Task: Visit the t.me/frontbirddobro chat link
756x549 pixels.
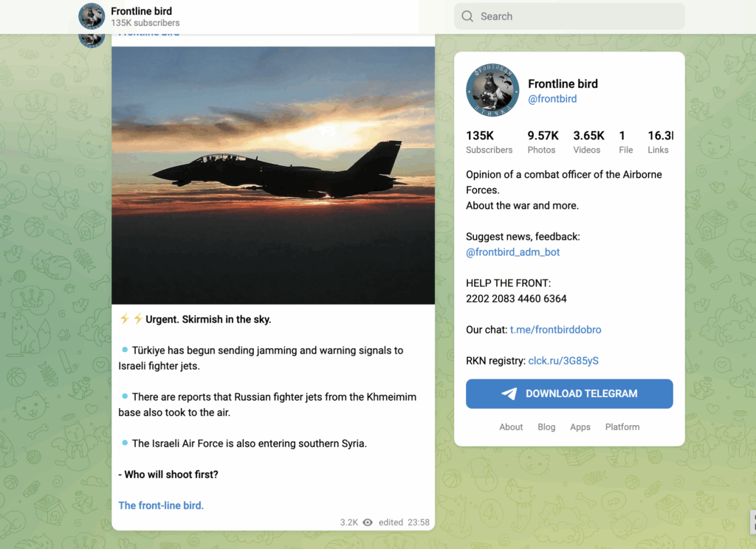Action: click(x=555, y=330)
